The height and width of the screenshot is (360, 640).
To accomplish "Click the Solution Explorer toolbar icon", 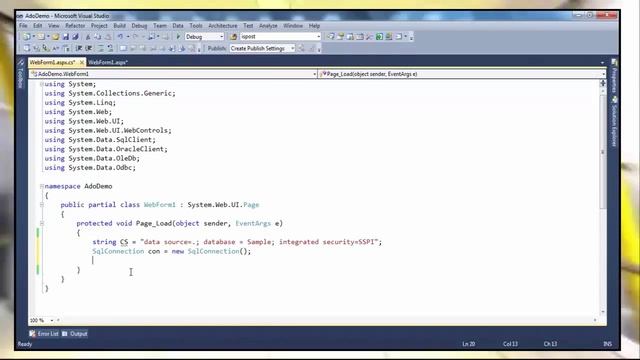I will point(331,37).
